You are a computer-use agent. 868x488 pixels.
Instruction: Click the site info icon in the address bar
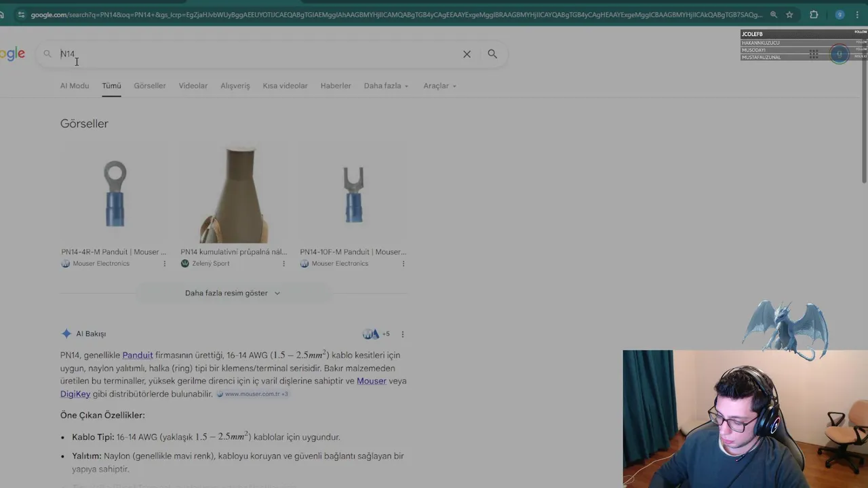21,14
